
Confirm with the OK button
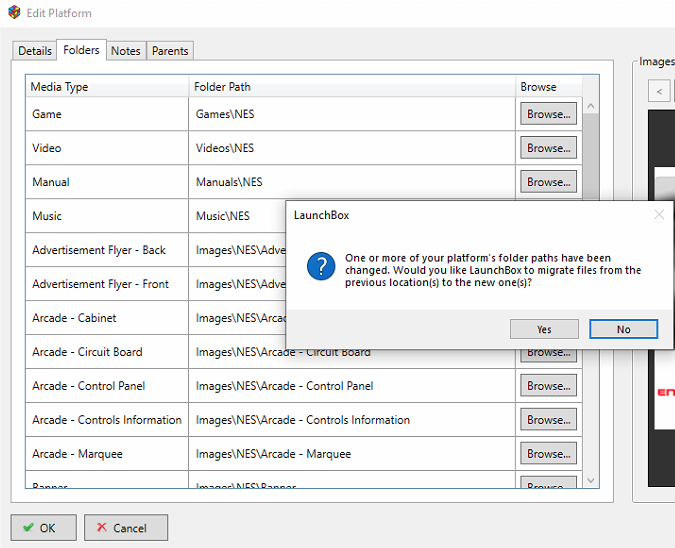pos(43,527)
